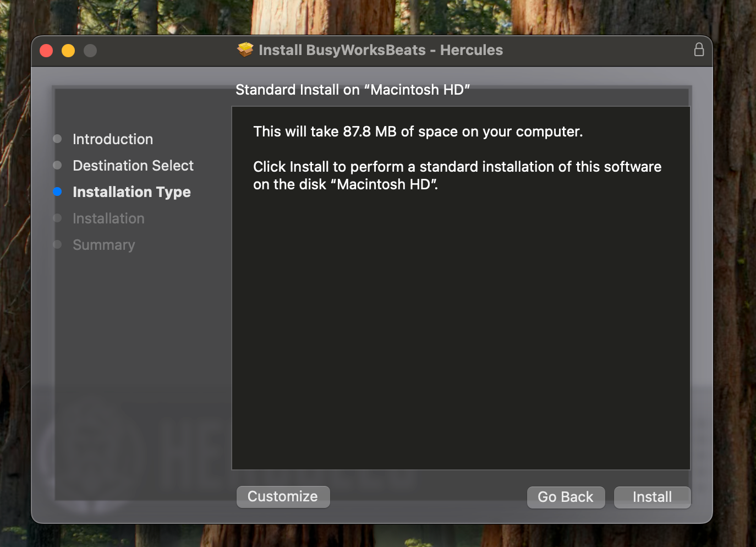Image resolution: width=756 pixels, height=547 pixels.
Task: Click the dimmed bullet next to Summary
Action: pyautogui.click(x=57, y=244)
